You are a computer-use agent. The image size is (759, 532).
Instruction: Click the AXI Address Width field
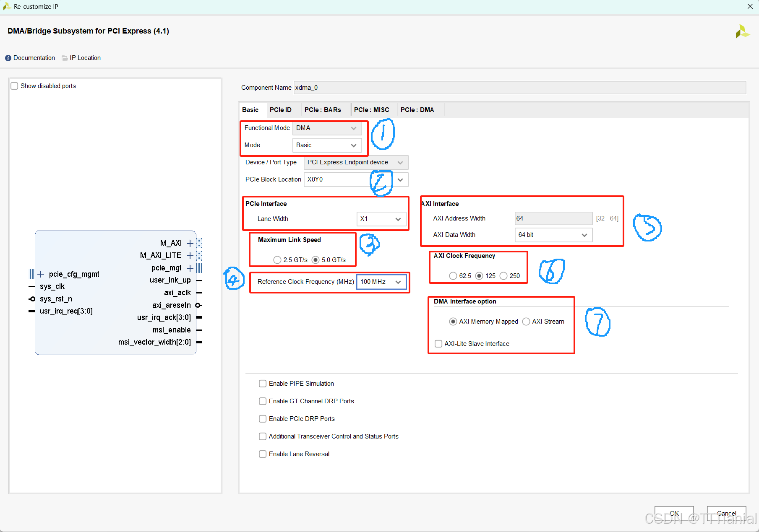(x=553, y=218)
